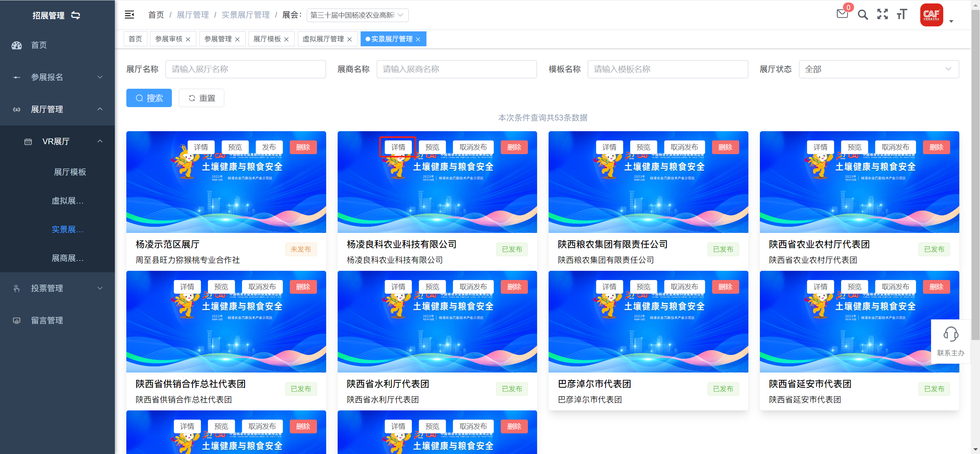This screenshot has height=454, width=980.
Task: Click 详情 on 杨凌良科农业科技有限公司 card
Action: tap(398, 147)
